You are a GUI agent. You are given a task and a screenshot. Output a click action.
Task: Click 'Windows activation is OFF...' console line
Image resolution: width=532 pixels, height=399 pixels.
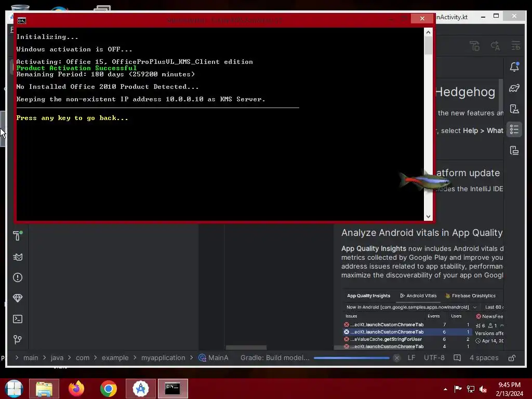click(x=74, y=49)
